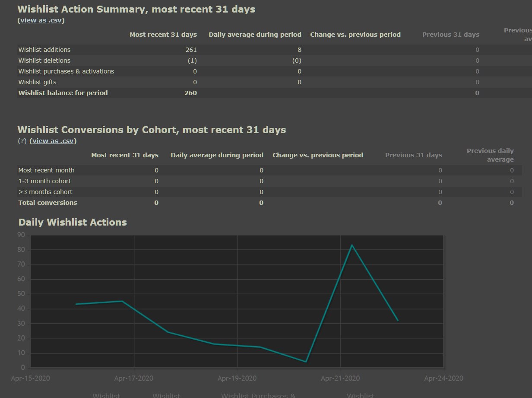Click the Apr-17-2020 x-axis label
This screenshot has width=532, height=398.
coord(133,379)
